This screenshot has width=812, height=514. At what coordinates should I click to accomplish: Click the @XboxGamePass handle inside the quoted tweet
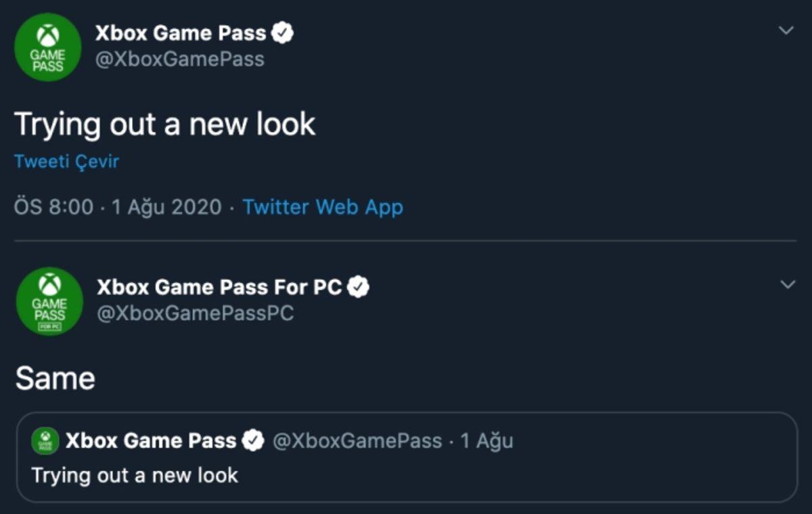pyautogui.click(x=357, y=440)
